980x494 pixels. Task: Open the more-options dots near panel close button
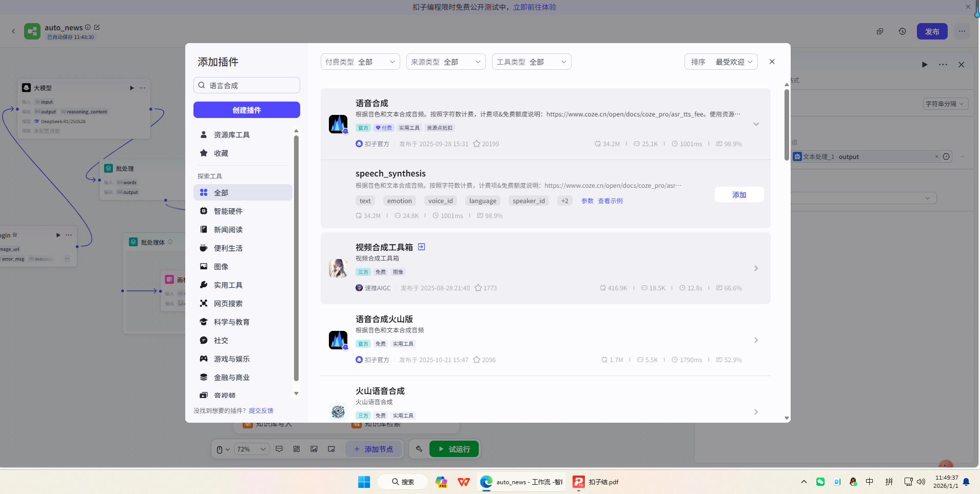pos(943,65)
